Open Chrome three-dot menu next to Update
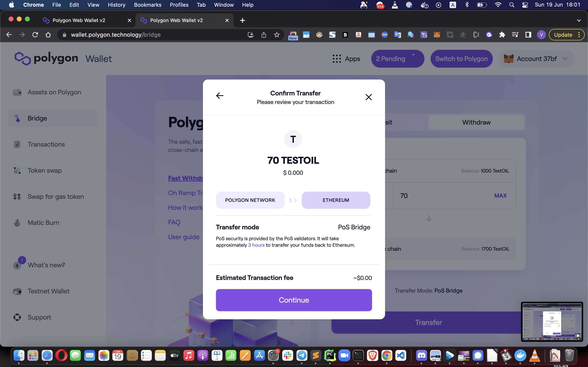Image resolution: width=588 pixels, height=367 pixels. (579, 35)
